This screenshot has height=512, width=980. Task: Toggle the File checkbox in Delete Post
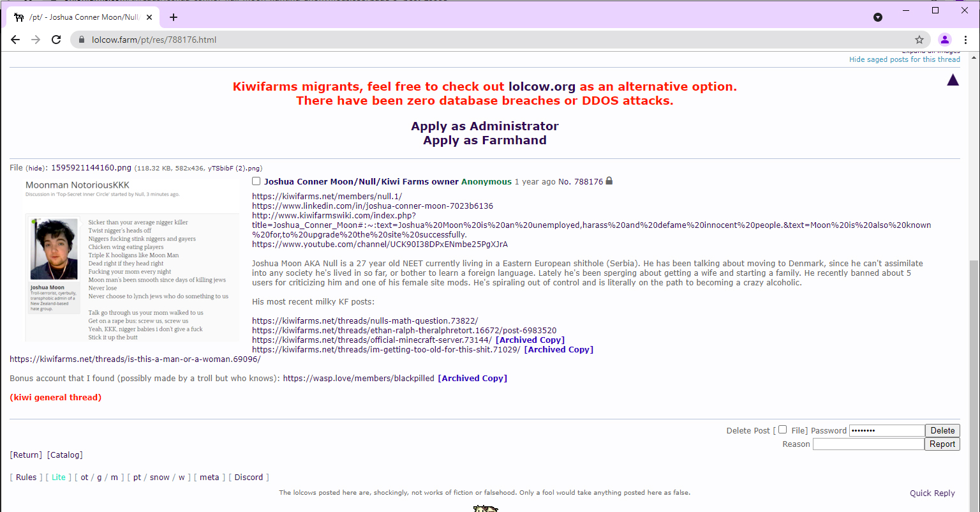click(x=783, y=430)
